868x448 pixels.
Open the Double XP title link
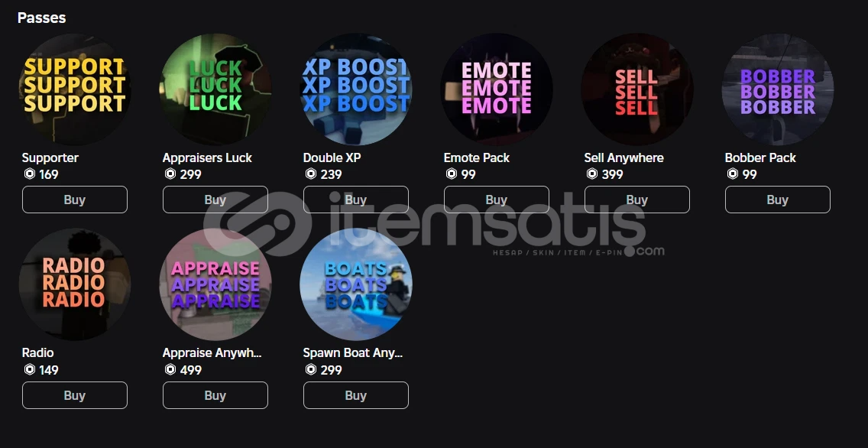332,157
